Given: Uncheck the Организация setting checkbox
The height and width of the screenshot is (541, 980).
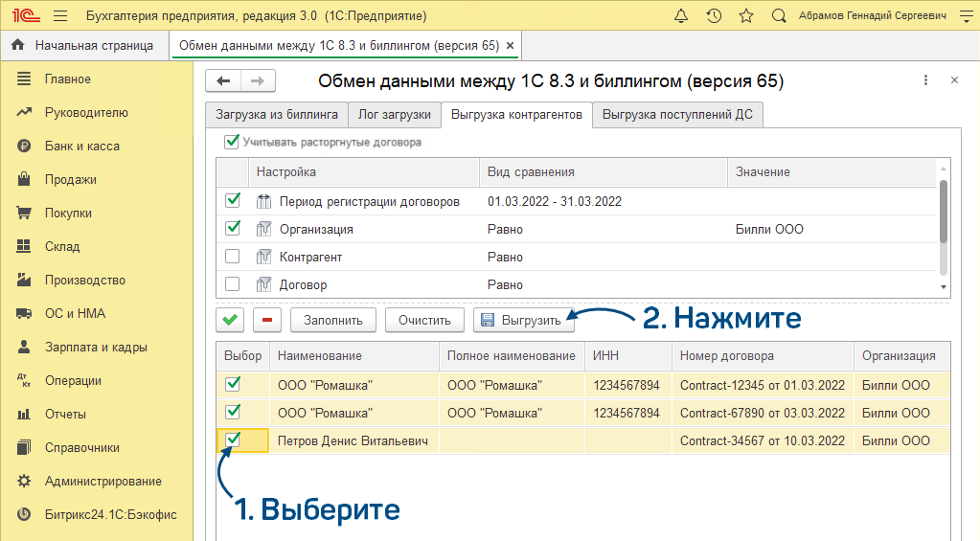Looking at the screenshot, I should (233, 229).
